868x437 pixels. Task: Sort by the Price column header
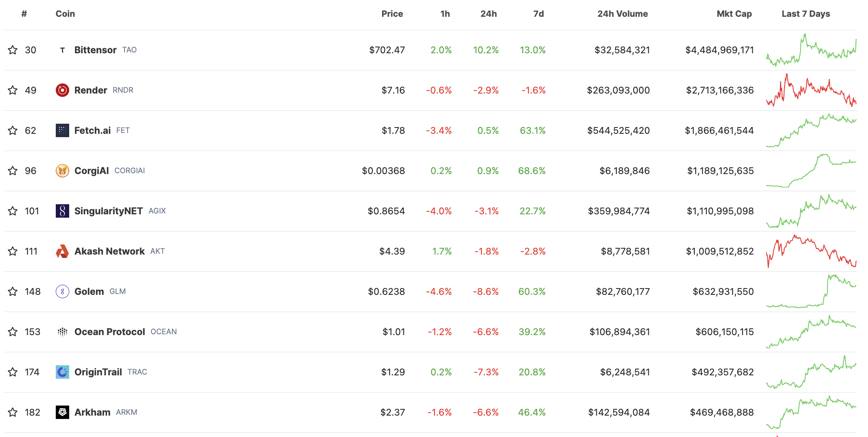392,14
